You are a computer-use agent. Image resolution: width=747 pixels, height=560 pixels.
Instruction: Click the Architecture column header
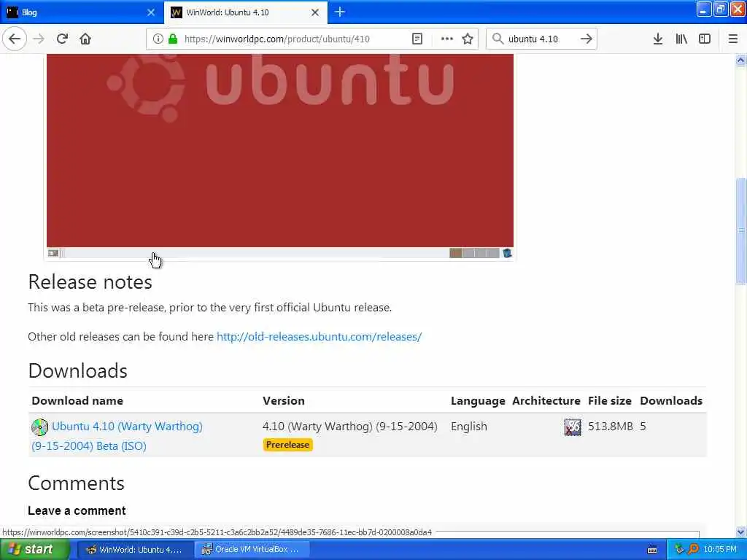546,401
